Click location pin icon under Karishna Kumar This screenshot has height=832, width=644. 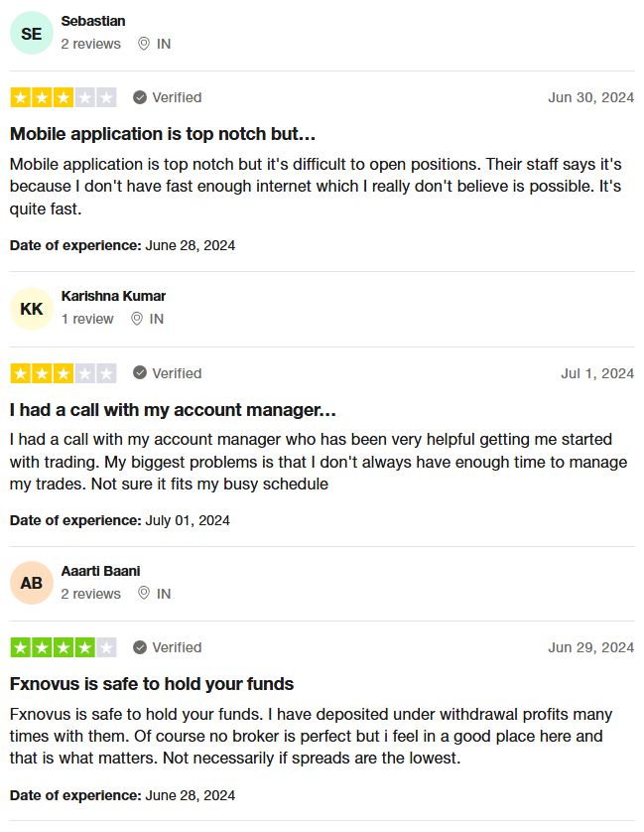[x=136, y=319]
